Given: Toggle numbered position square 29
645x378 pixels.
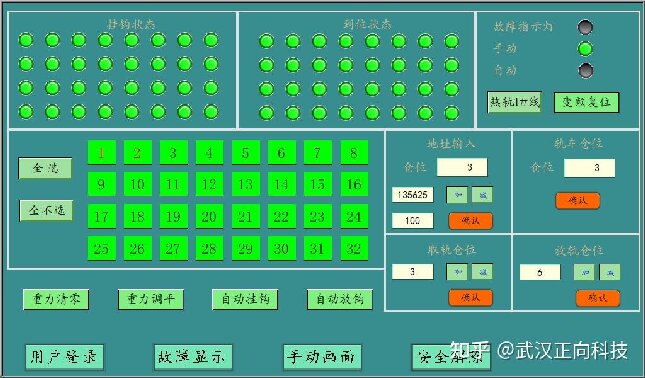Looking at the screenshot, I should (x=246, y=248).
